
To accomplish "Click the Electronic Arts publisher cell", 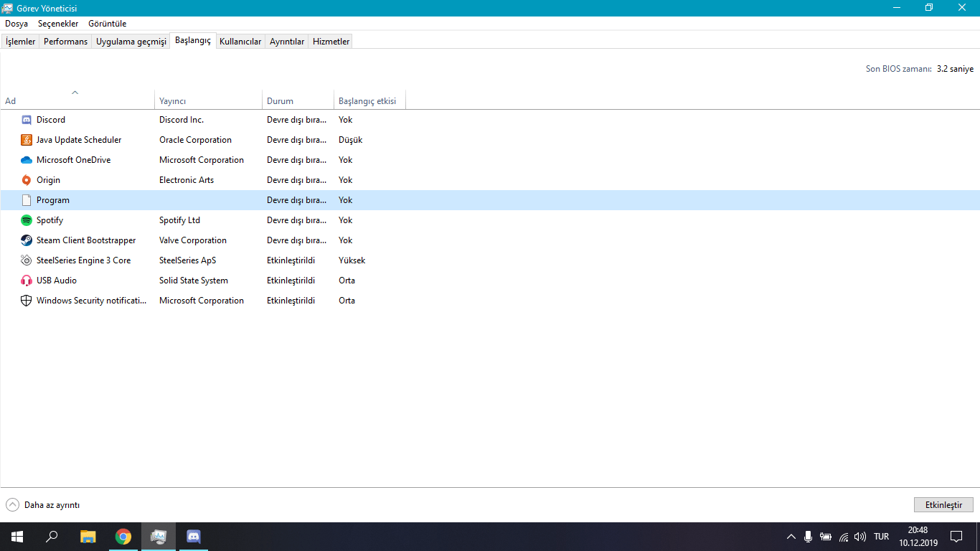I will click(x=187, y=180).
